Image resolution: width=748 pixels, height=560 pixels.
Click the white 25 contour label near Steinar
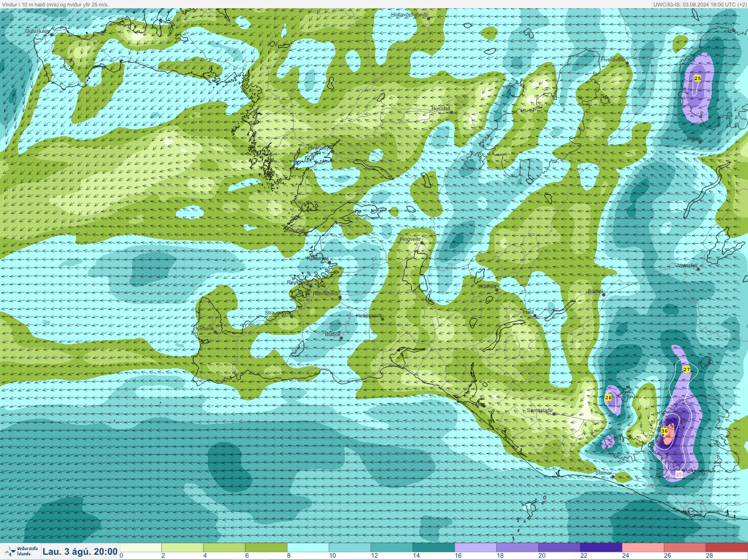point(679,474)
